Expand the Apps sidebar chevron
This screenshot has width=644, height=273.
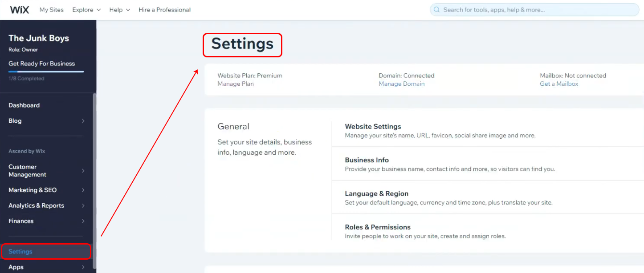[x=83, y=267]
